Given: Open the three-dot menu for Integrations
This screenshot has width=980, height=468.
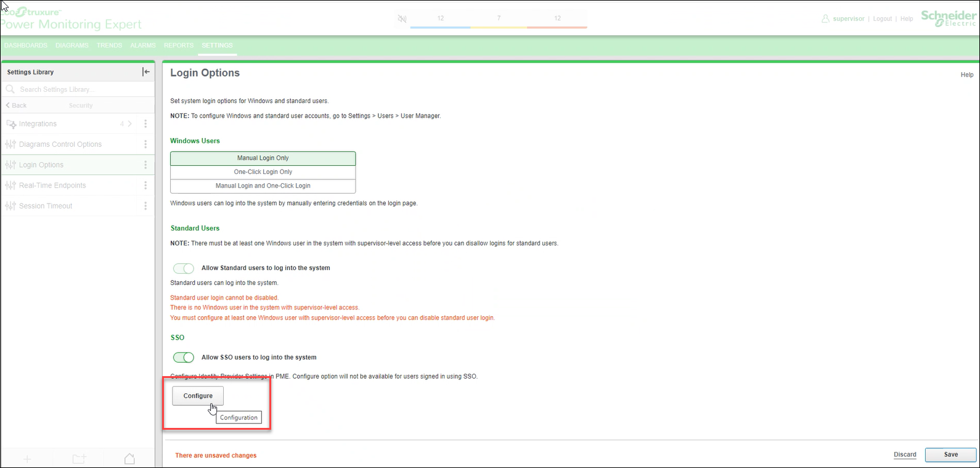Looking at the screenshot, I should click(x=145, y=124).
